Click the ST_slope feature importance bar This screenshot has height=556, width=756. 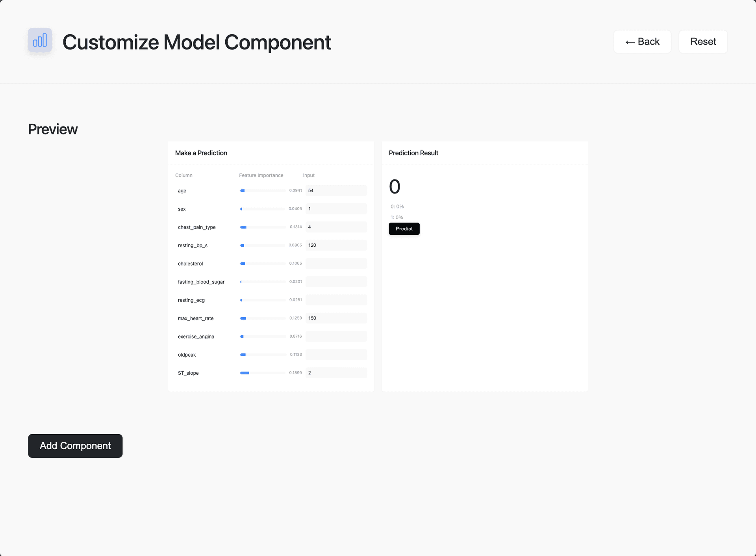point(263,373)
